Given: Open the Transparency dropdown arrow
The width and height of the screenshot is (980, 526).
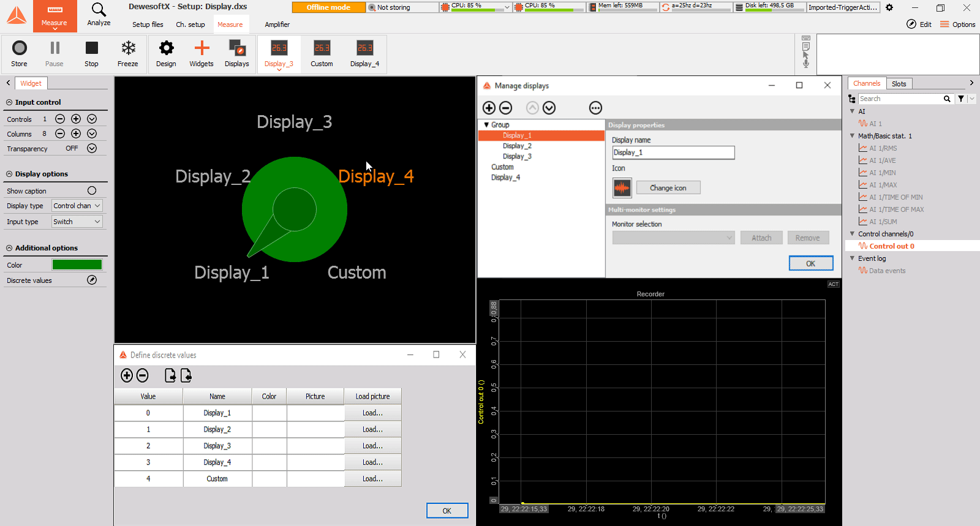Looking at the screenshot, I should pos(92,148).
